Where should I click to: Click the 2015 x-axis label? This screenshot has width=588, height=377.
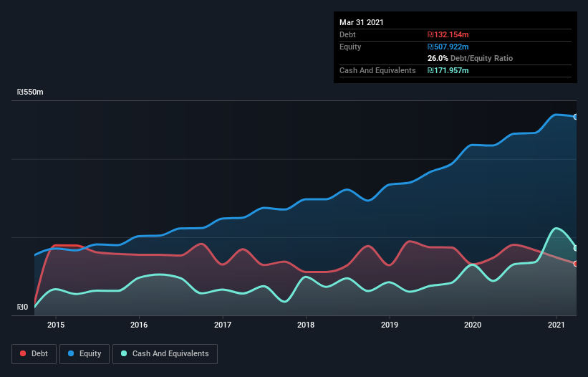tap(56, 325)
